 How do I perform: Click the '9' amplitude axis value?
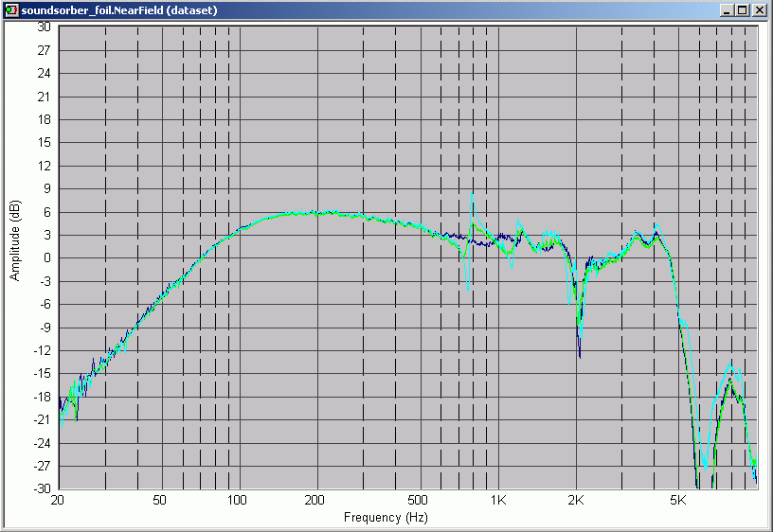[x=46, y=188]
